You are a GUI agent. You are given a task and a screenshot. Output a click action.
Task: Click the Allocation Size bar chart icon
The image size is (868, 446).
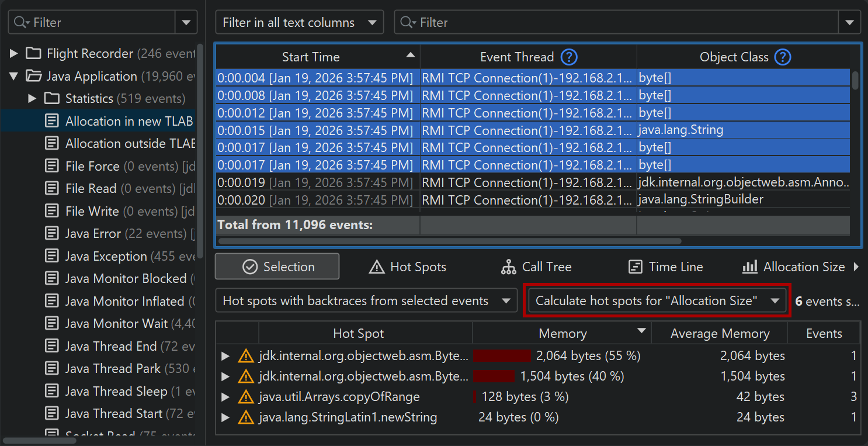[750, 267]
